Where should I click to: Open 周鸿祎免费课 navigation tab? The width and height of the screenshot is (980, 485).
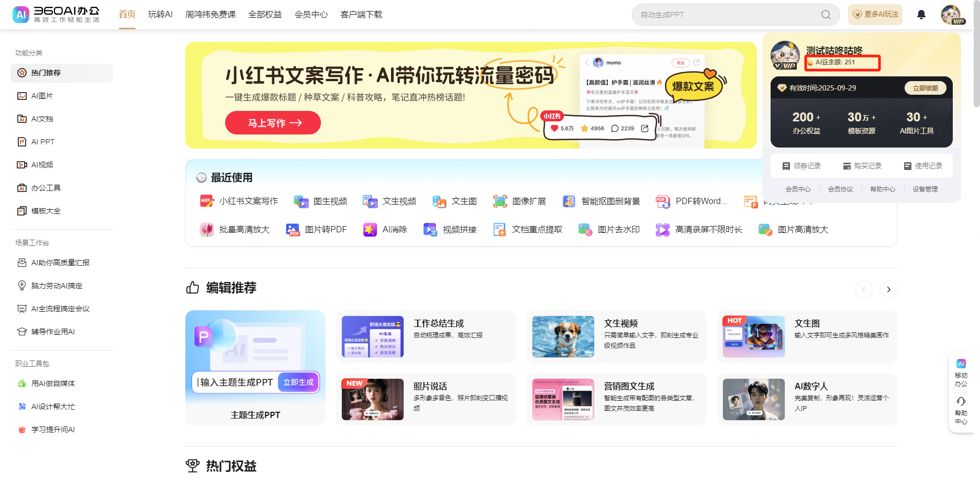210,15
